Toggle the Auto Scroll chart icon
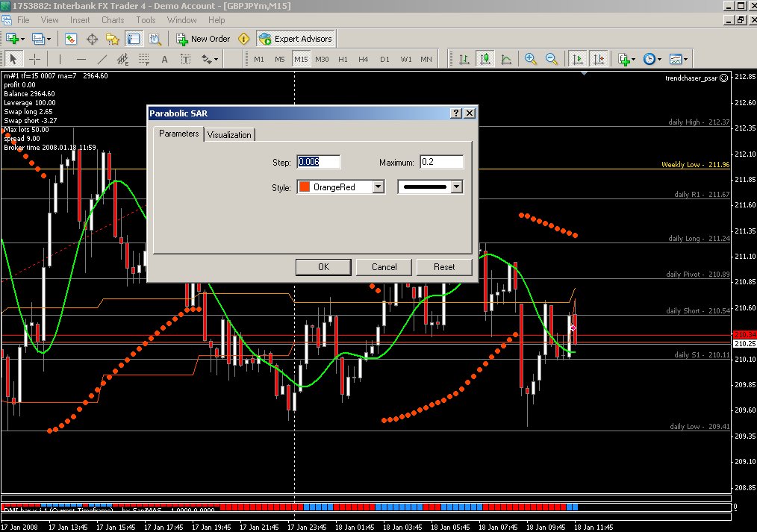Viewport: 757px width, 532px height. click(577, 60)
